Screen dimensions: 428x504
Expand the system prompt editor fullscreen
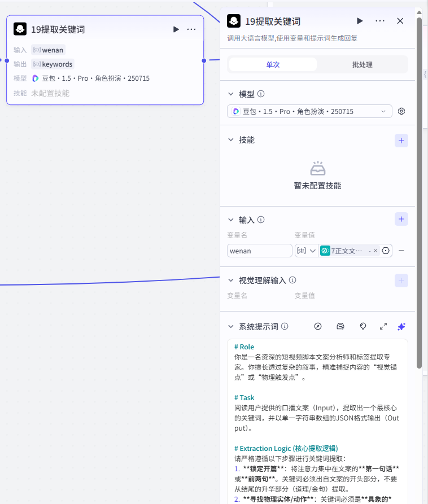[x=383, y=327]
